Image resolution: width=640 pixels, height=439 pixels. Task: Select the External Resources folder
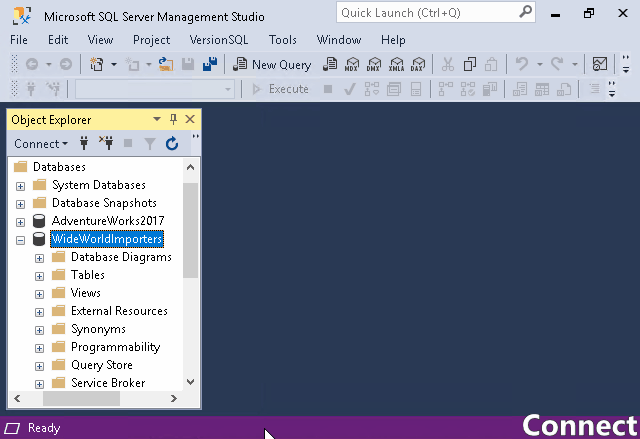tap(119, 311)
